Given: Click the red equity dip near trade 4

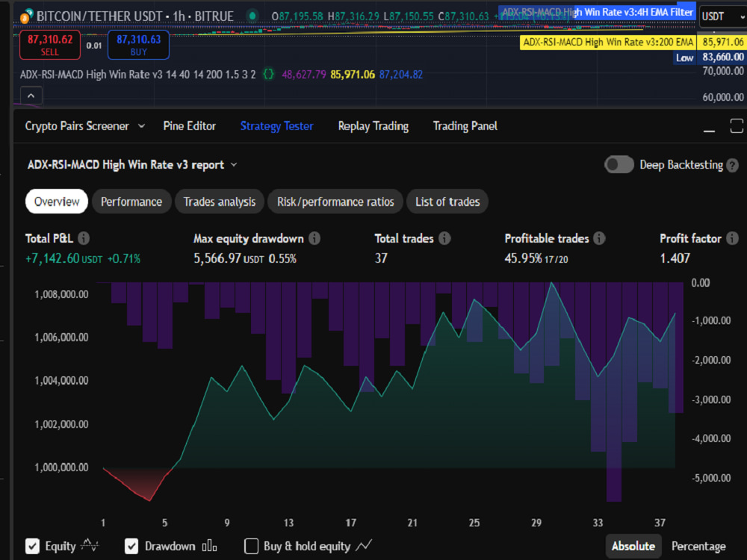Looking at the screenshot, I should 149,500.
